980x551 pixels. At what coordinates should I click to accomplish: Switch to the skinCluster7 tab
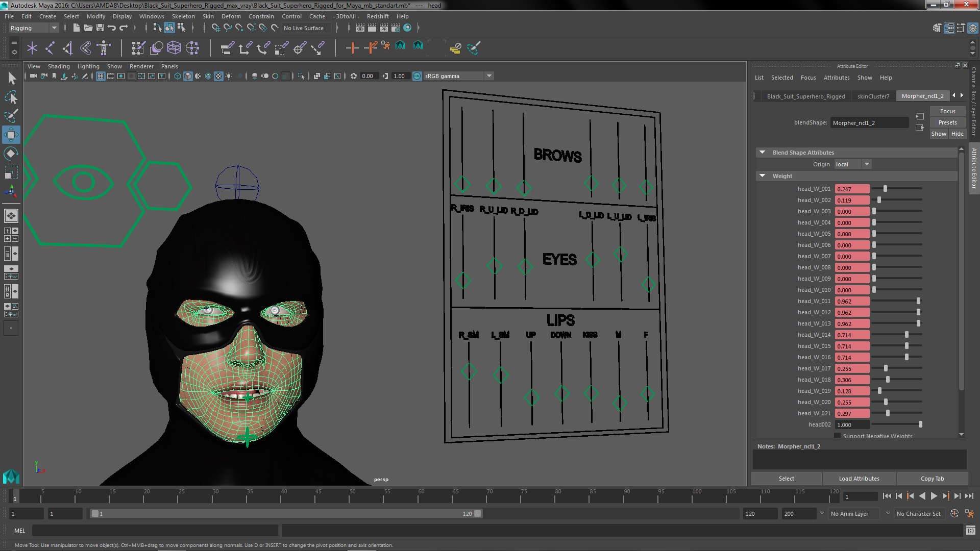pyautogui.click(x=873, y=96)
